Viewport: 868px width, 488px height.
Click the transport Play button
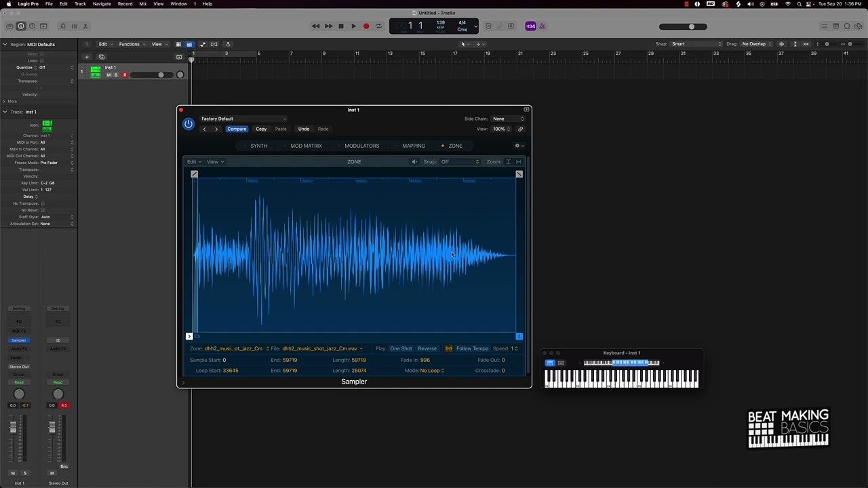tap(353, 26)
